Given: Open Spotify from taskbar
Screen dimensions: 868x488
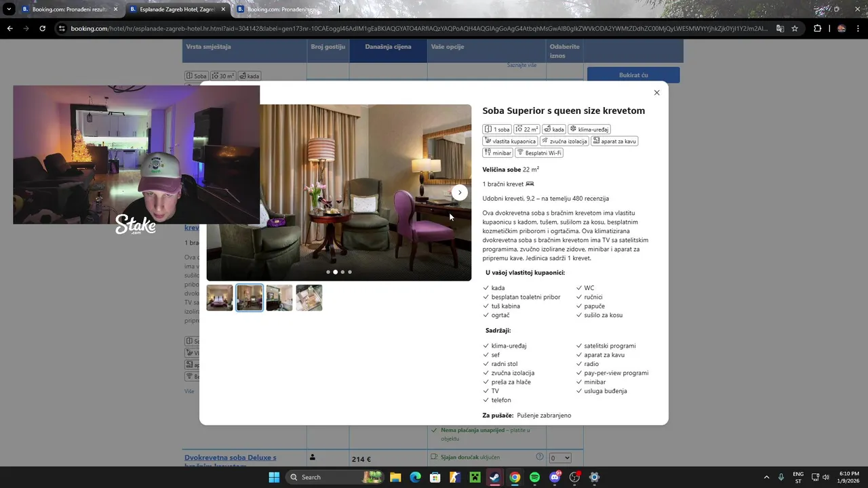Looking at the screenshot, I should point(535,477).
